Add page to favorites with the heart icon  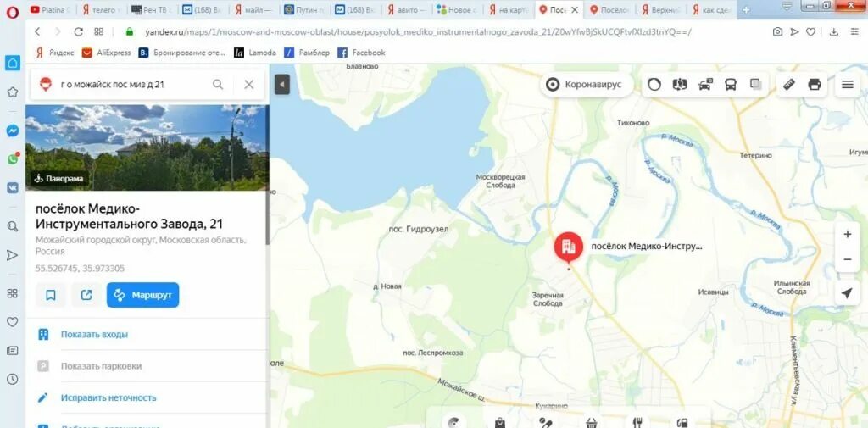click(x=810, y=32)
